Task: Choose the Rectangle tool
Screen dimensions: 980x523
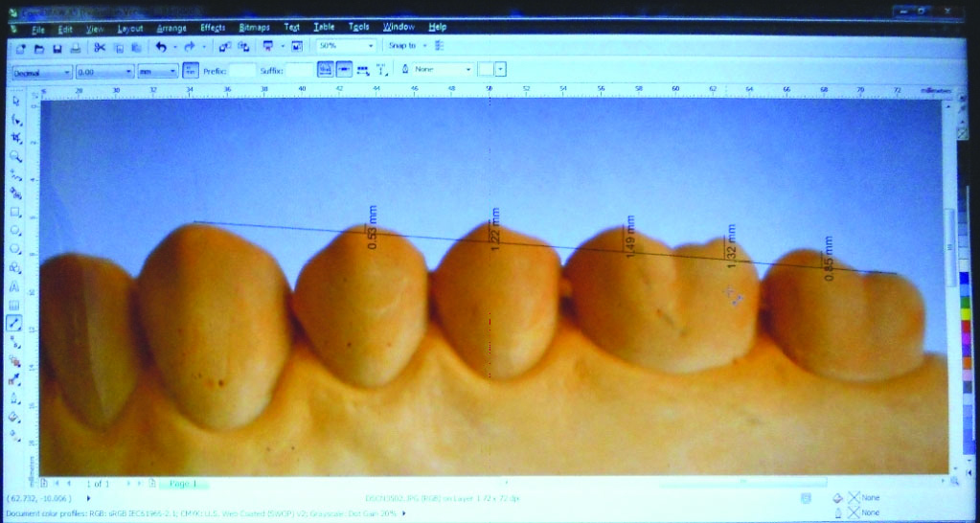Action: click(x=15, y=212)
